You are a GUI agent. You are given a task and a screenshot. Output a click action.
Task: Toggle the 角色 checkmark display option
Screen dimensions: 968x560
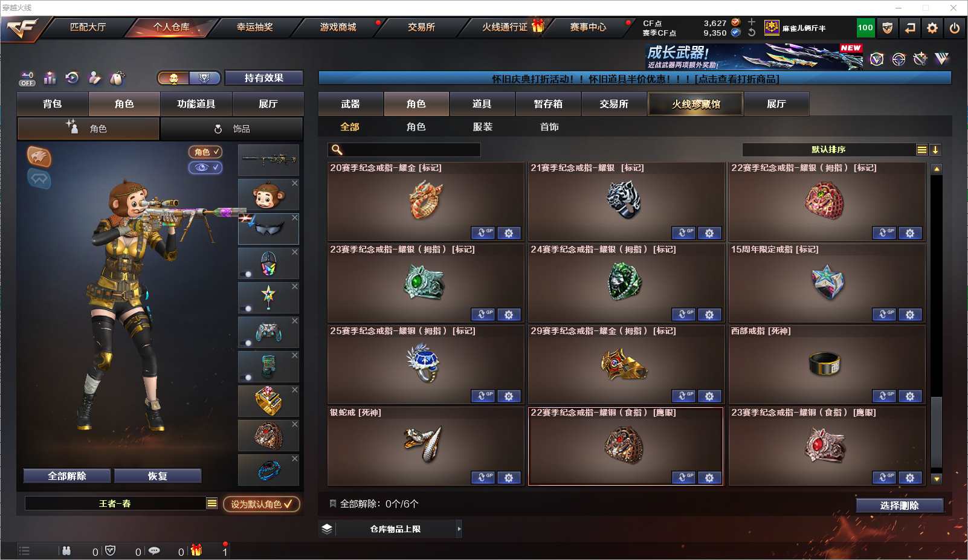tap(205, 152)
